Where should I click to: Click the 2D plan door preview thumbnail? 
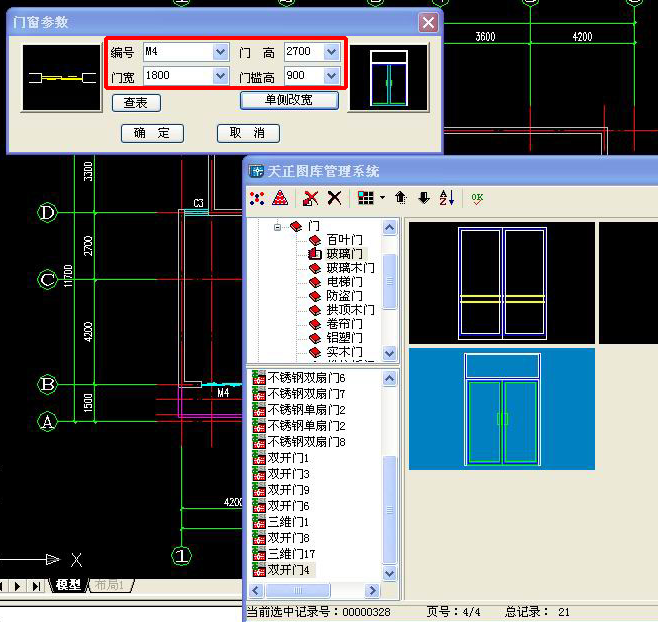pyautogui.click(x=61, y=78)
